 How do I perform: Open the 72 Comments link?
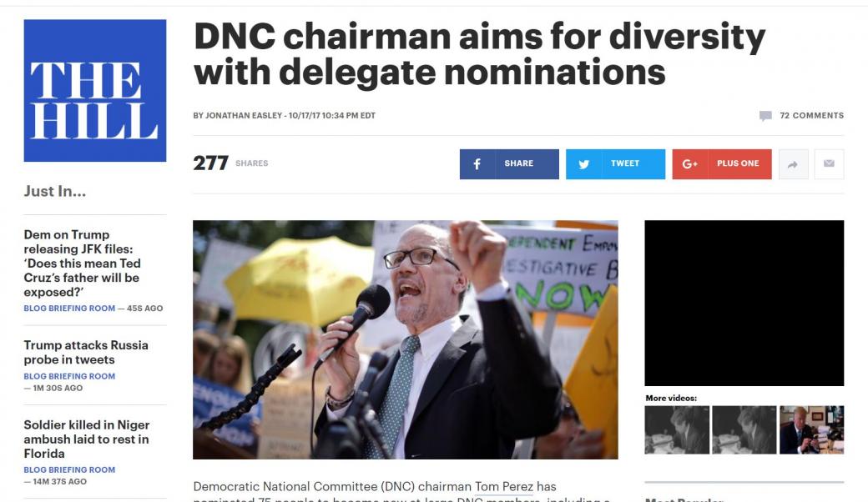811,116
